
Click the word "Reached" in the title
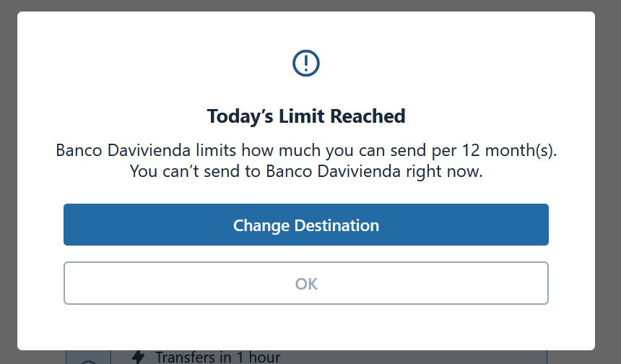click(x=368, y=116)
